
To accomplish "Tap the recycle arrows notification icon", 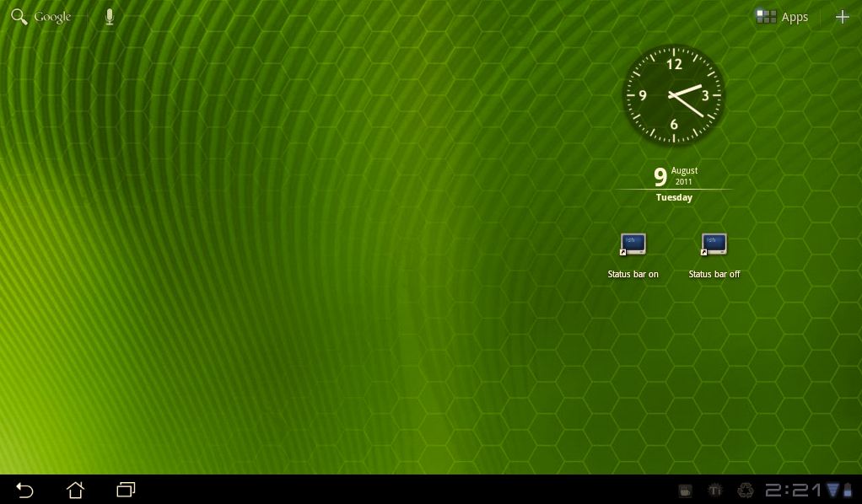I will [x=745, y=490].
